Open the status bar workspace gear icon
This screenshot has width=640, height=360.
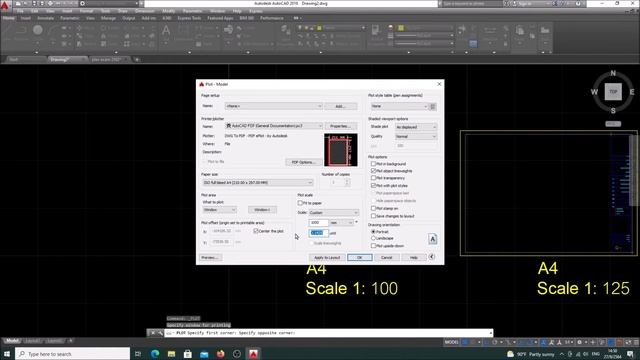coord(579,342)
